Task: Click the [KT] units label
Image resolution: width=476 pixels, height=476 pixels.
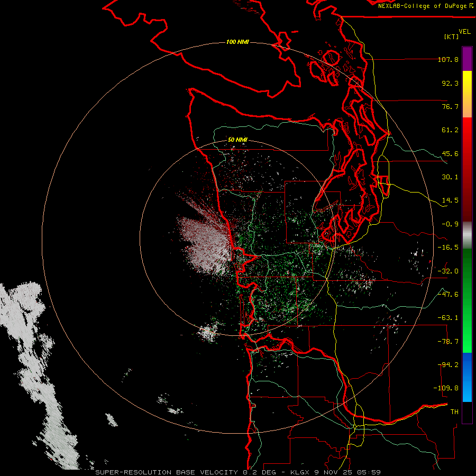Action: click(x=452, y=36)
